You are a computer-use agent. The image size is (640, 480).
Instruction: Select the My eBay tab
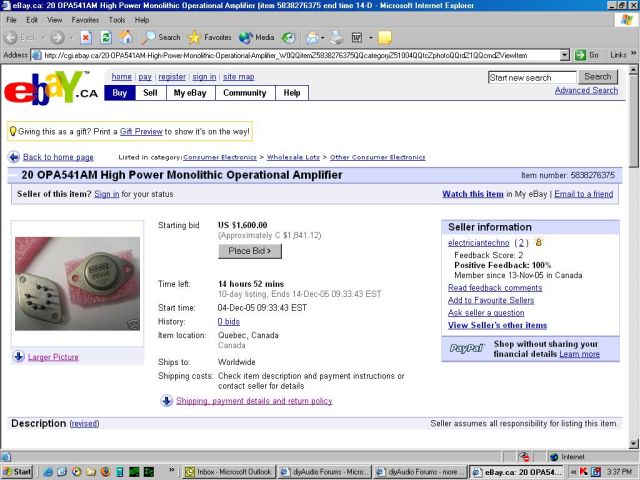(x=190, y=93)
